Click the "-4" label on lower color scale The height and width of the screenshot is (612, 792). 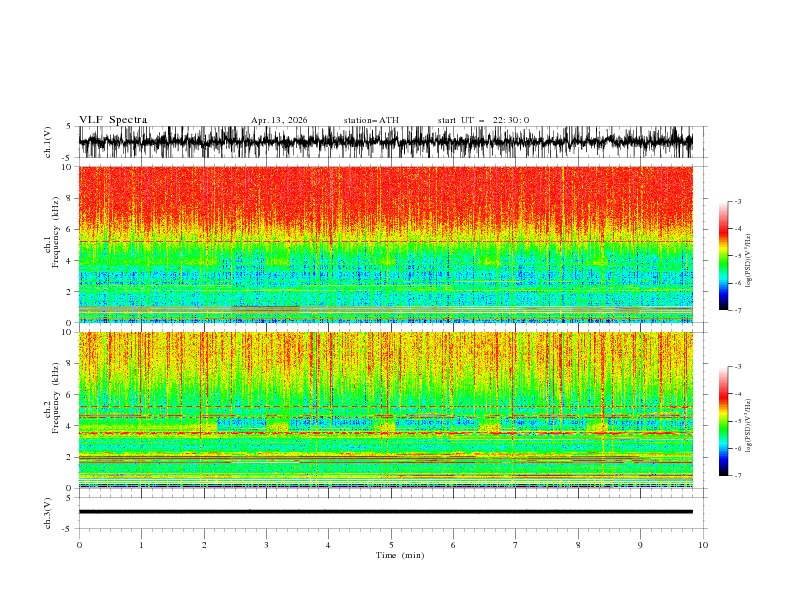(x=737, y=394)
